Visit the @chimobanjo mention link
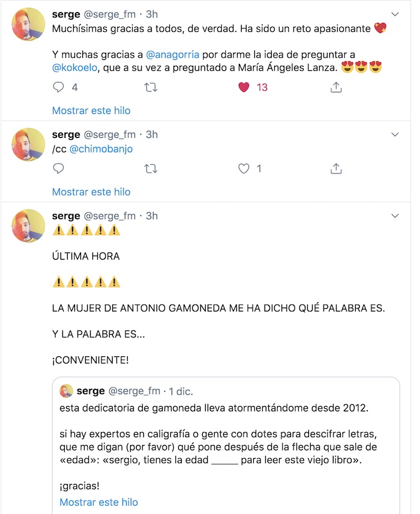Image resolution: width=420 pixels, height=514 pixels. click(101, 149)
